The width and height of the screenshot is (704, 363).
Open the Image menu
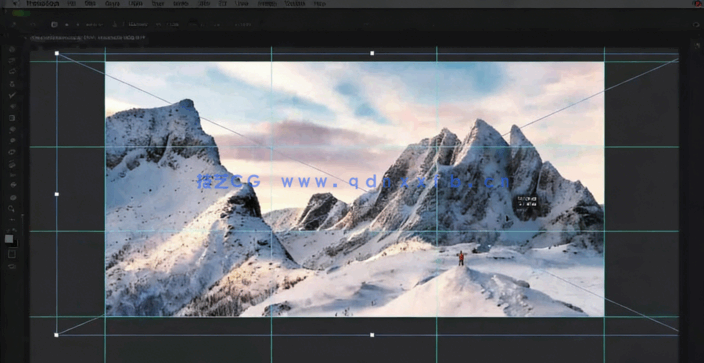point(112,3)
